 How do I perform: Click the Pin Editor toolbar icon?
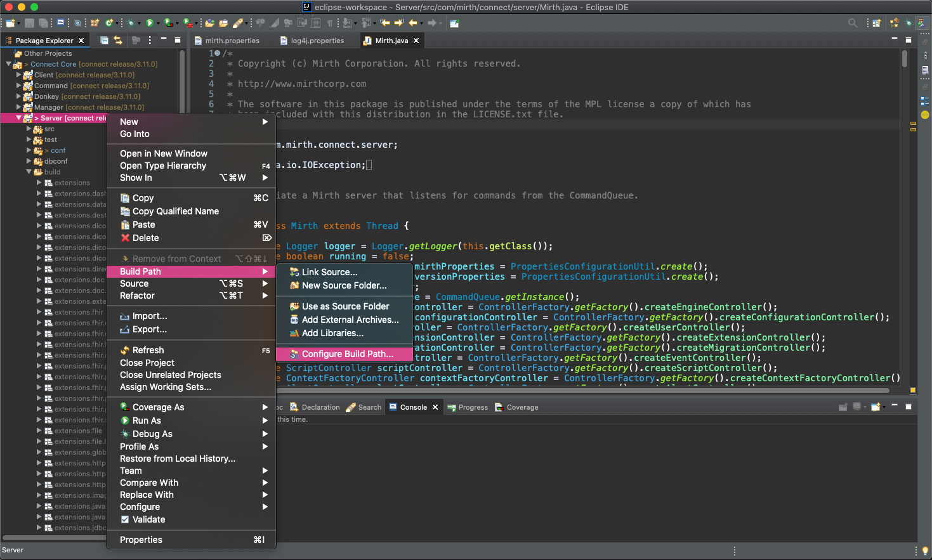tap(454, 23)
